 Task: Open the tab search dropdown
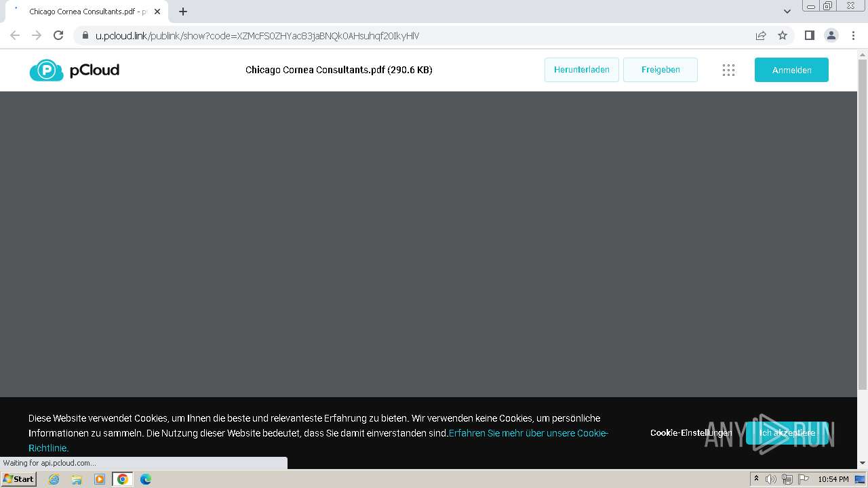tap(787, 12)
